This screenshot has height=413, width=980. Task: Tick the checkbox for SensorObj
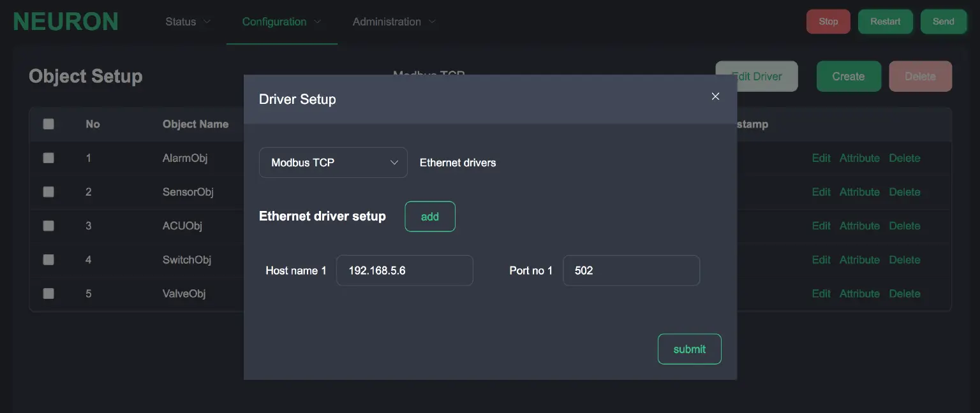click(48, 192)
